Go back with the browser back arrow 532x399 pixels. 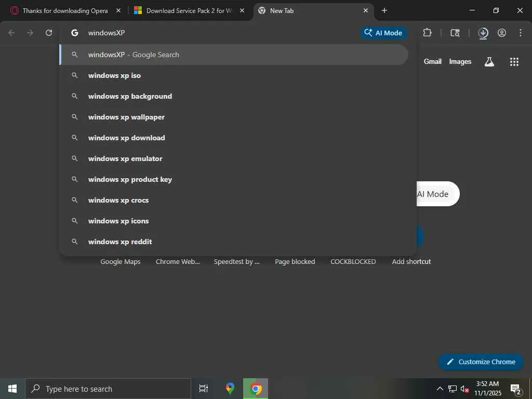(11, 33)
